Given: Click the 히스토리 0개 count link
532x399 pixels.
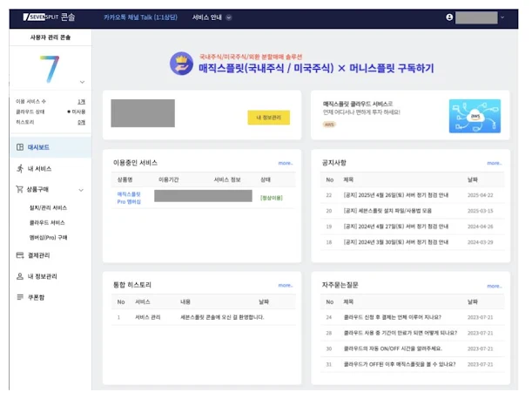Looking at the screenshot, I should (82, 122).
